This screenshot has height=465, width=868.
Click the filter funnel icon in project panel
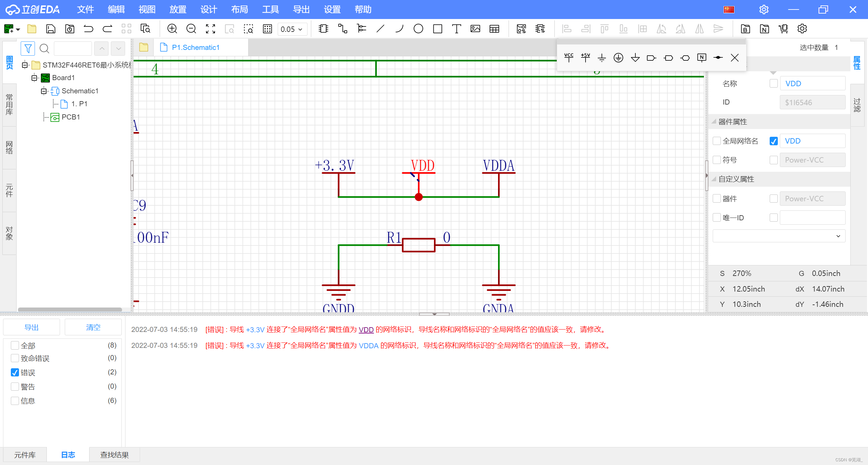point(28,49)
